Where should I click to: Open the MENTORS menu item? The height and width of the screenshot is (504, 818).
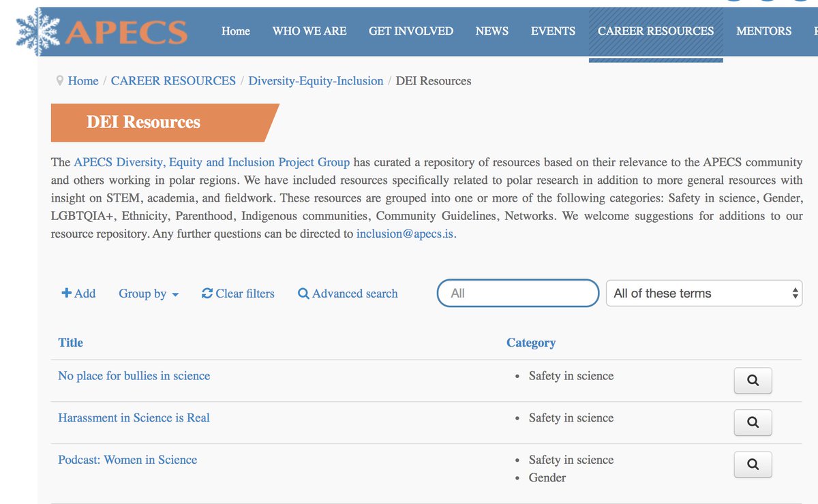764,31
